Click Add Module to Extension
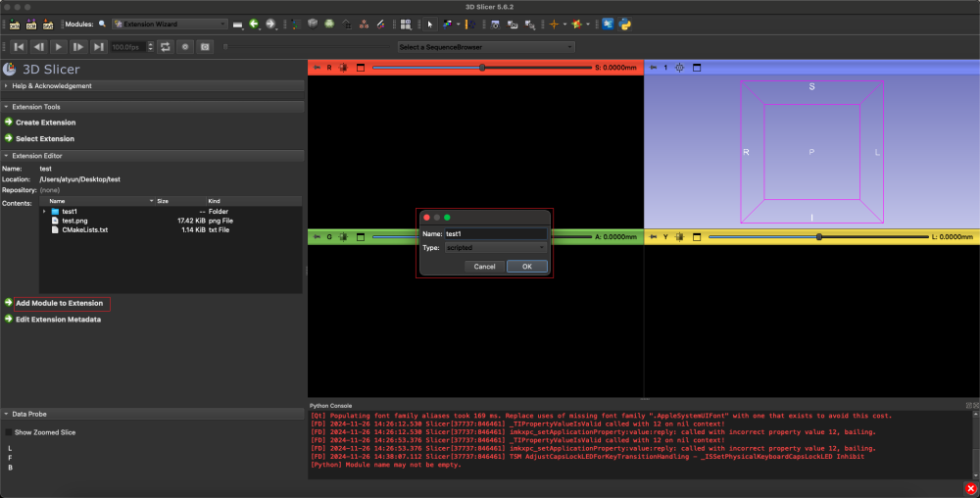The height and width of the screenshot is (498, 980). [59, 304]
